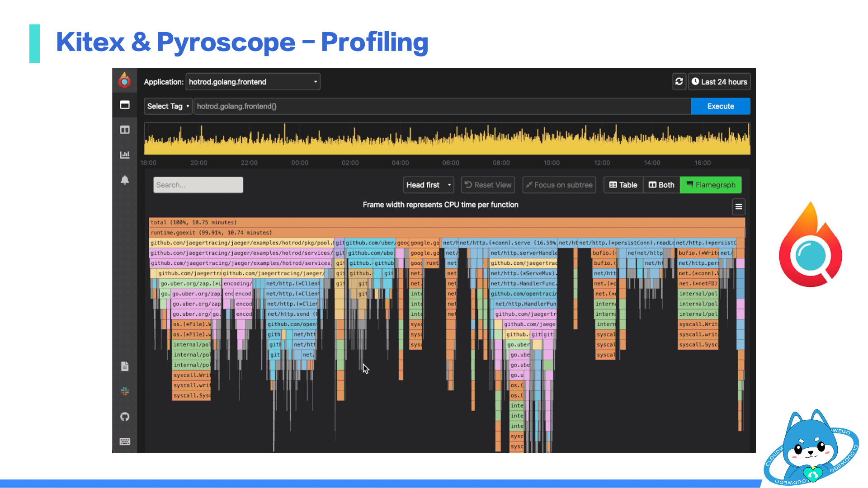Expand the Select Tag dropdown
Image resolution: width=868 pixels, height=488 pixels.
click(x=168, y=106)
